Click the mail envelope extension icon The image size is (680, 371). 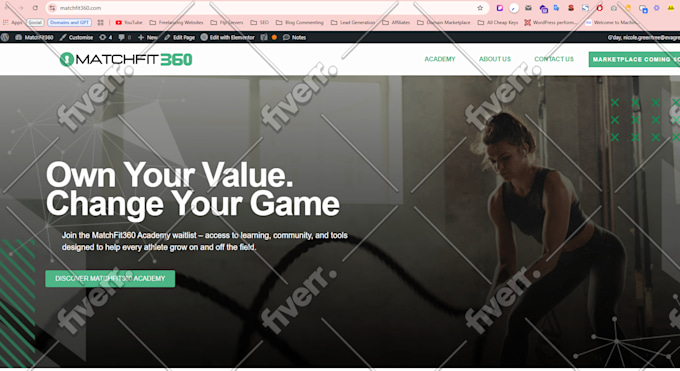coord(528,8)
